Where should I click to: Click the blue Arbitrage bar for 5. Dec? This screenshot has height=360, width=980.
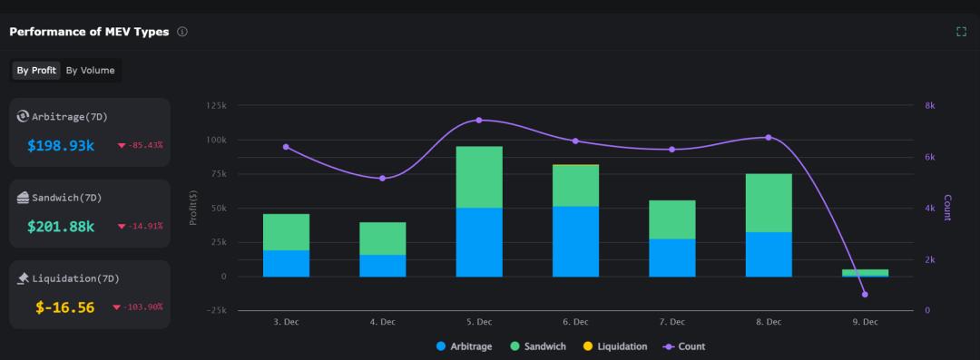tap(479, 242)
